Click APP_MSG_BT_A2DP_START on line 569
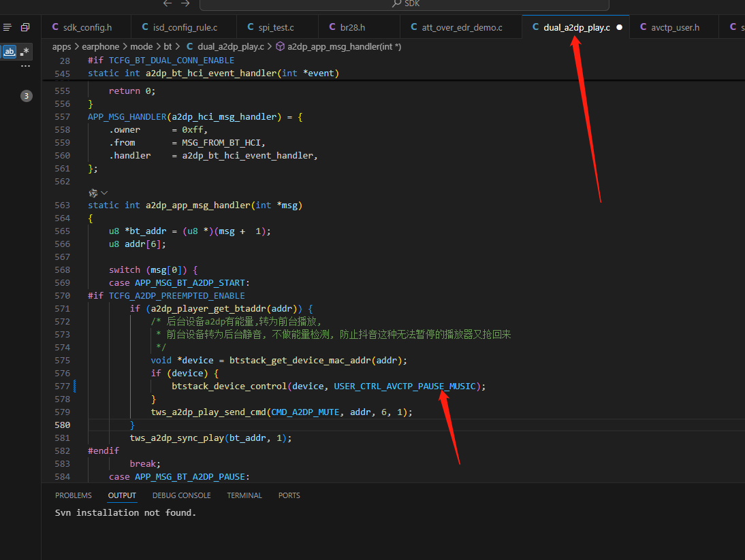Viewport: 745px width, 560px height. tap(189, 283)
